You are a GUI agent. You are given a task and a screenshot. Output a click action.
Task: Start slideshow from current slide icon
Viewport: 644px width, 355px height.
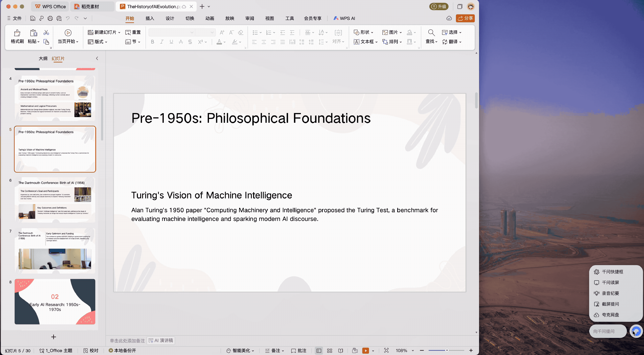[68, 33]
